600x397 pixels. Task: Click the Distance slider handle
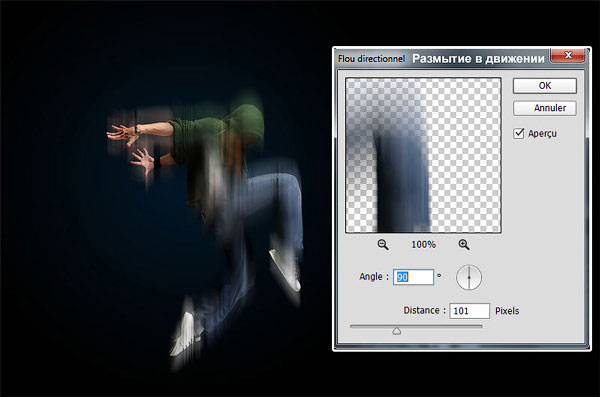point(397,331)
